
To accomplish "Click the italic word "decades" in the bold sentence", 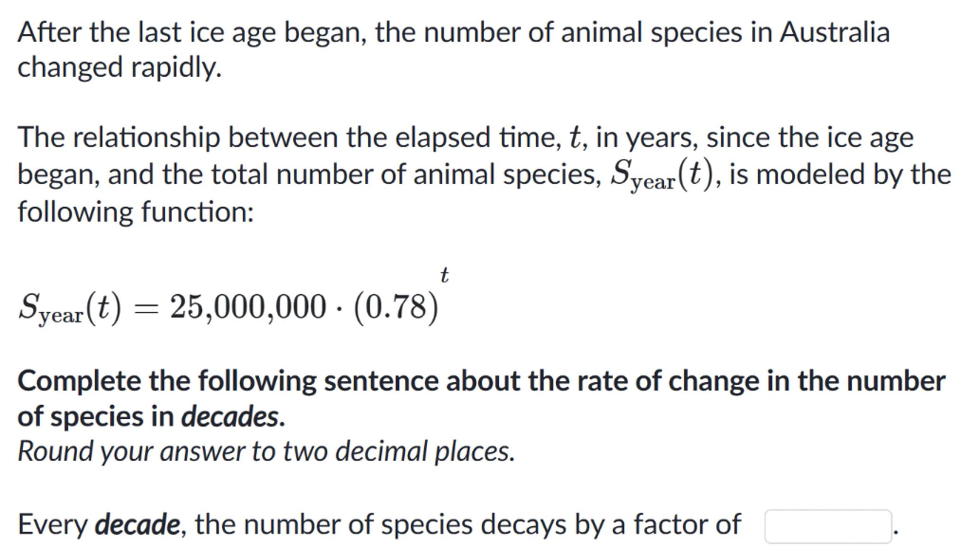I will (232, 417).
